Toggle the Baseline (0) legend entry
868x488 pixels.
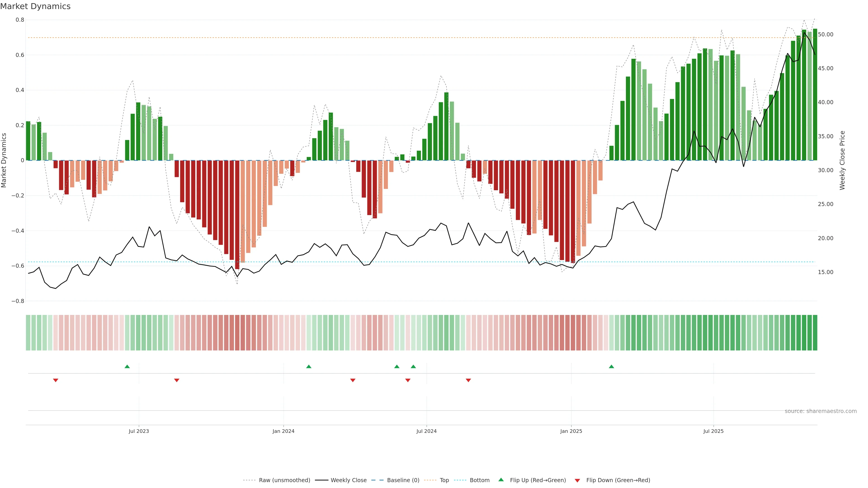403,480
